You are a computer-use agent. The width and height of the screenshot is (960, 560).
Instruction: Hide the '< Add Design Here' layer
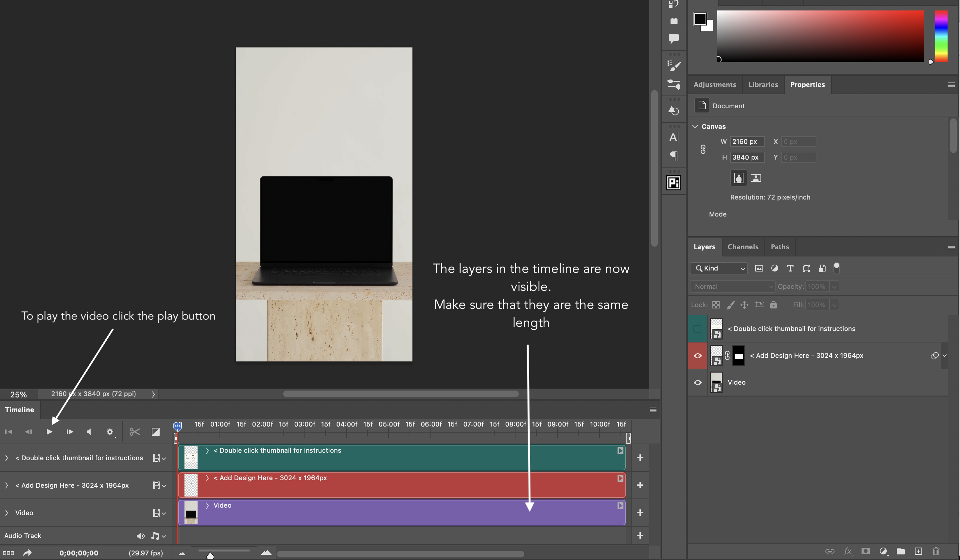tap(698, 356)
